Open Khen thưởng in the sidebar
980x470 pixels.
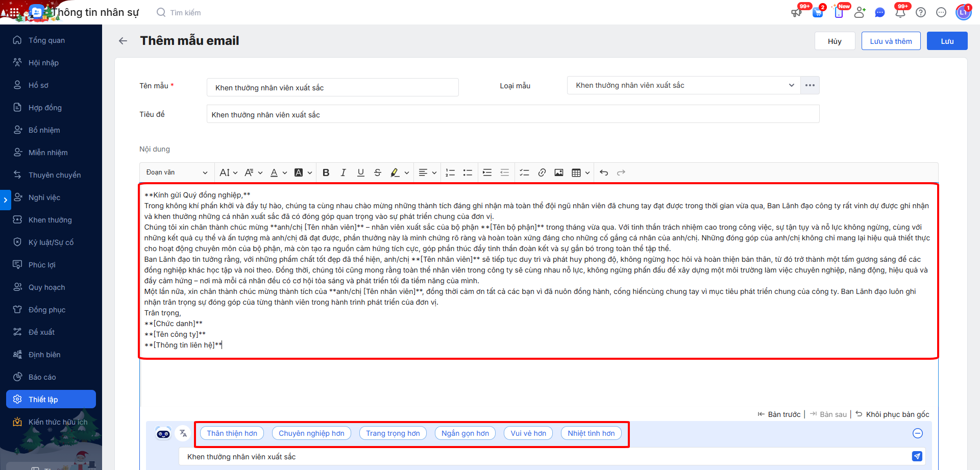pyautogui.click(x=51, y=220)
